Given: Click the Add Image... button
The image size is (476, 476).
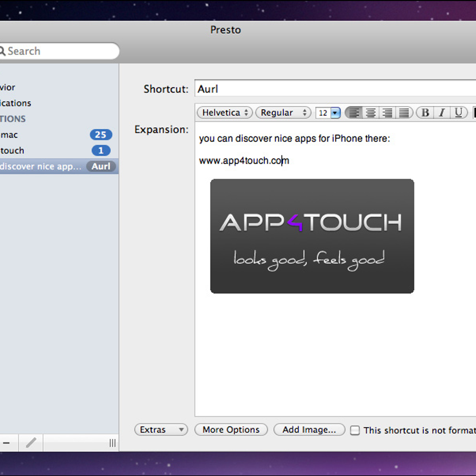Looking at the screenshot, I should tap(309, 430).
